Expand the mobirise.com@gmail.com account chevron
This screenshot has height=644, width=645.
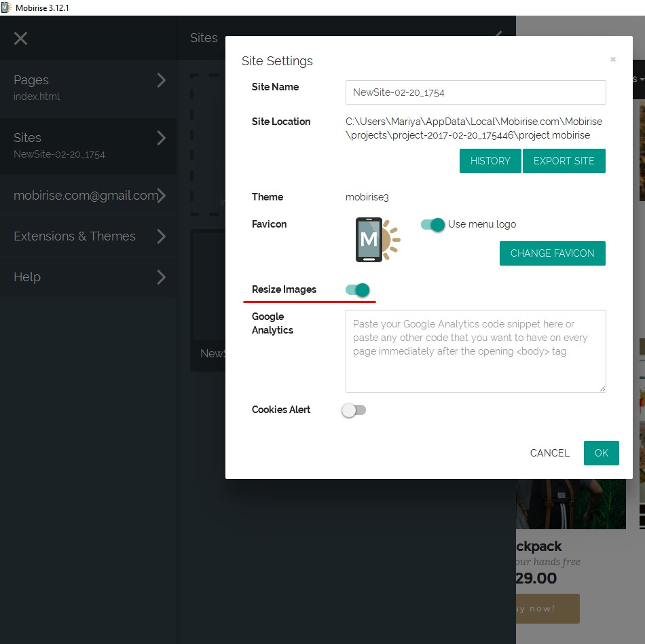(163, 196)
